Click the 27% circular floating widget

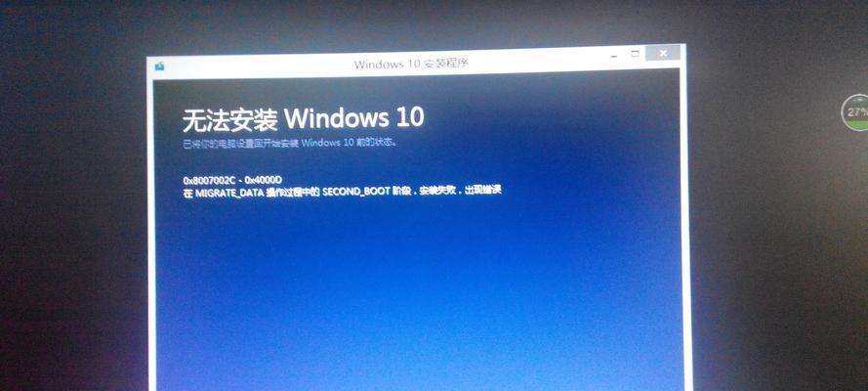(855, 112)
